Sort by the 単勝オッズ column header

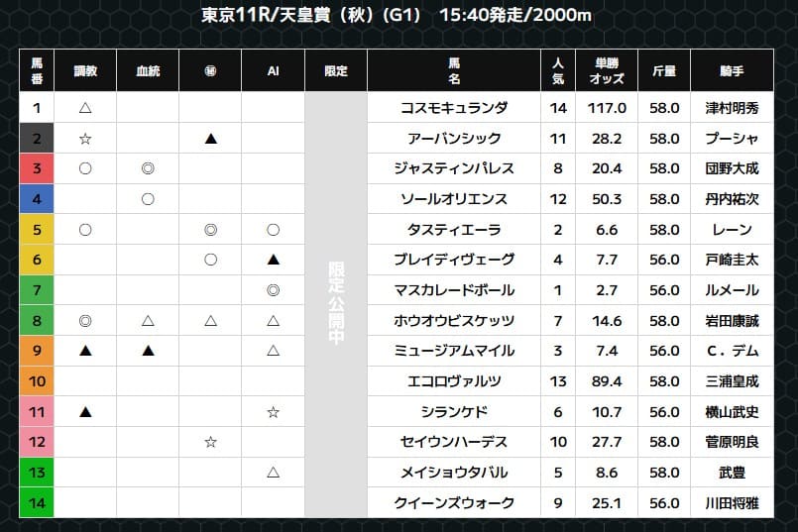click(x=607, y=70)
